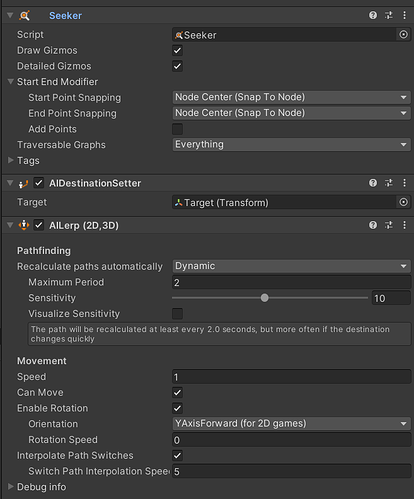Open presets for AILerp component
Image resolution: width=414 pixels, height=499 pixels.
pyautogui.click(x=389, y=225)
